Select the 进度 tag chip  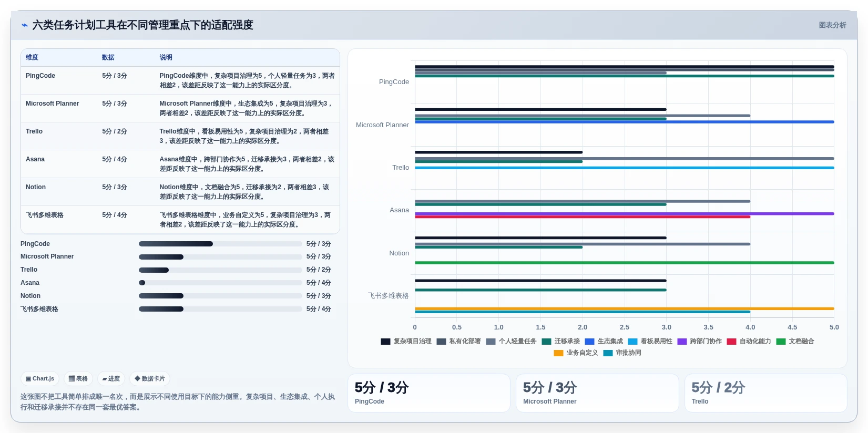111,378
